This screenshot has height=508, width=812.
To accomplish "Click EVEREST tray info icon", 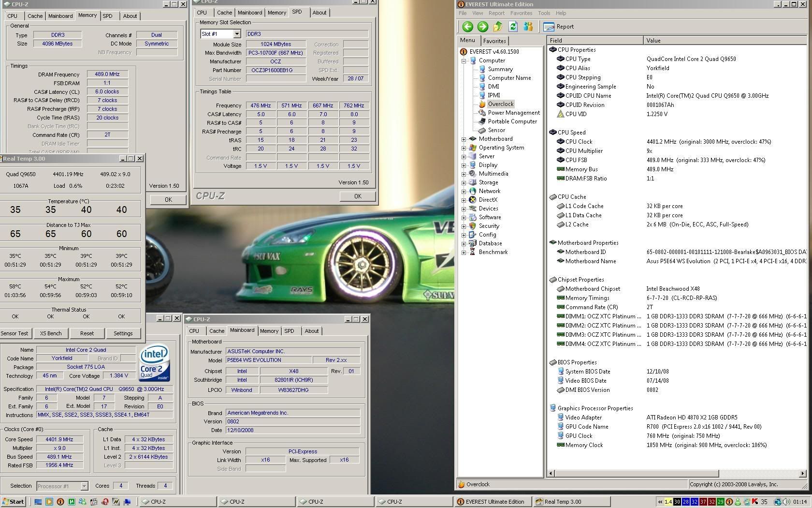I will 729,502.
